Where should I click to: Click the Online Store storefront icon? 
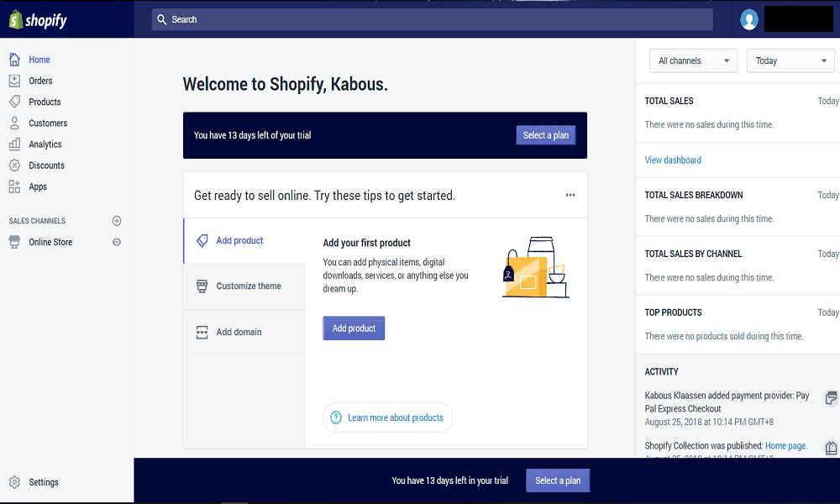click(14, 242)
